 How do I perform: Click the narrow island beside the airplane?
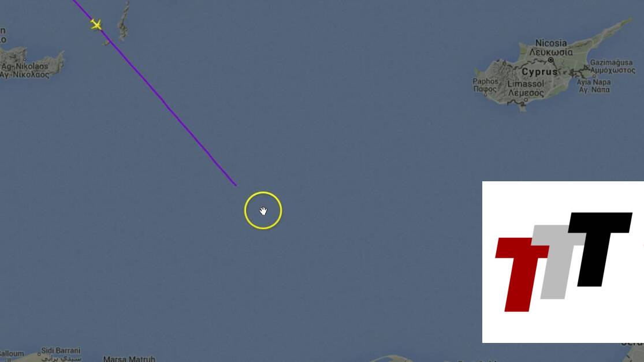(x=123, y=21)
